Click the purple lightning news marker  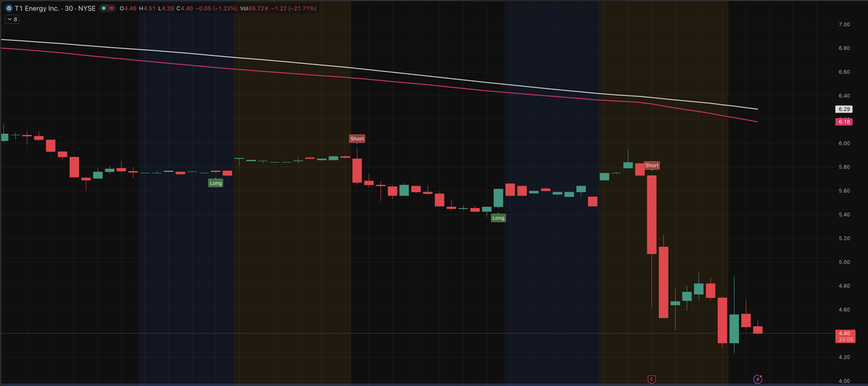[757, 379]
